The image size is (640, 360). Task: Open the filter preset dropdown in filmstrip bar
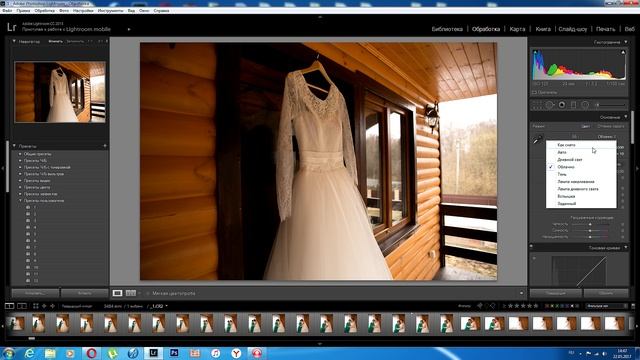[607, 306]
